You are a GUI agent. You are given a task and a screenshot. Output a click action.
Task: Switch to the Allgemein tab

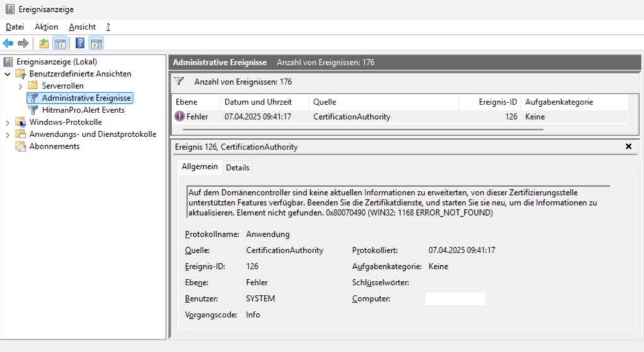click(x=199, y=167)
